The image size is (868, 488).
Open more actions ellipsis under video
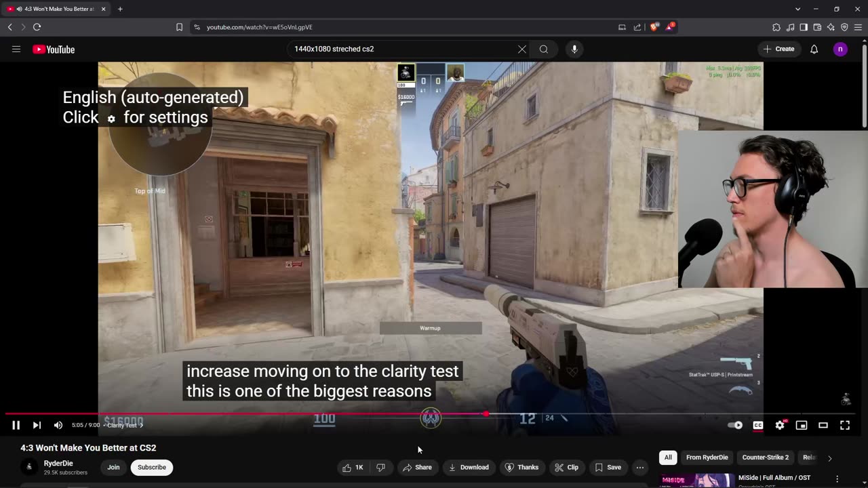pyautogui.click(x=640, y=467)
